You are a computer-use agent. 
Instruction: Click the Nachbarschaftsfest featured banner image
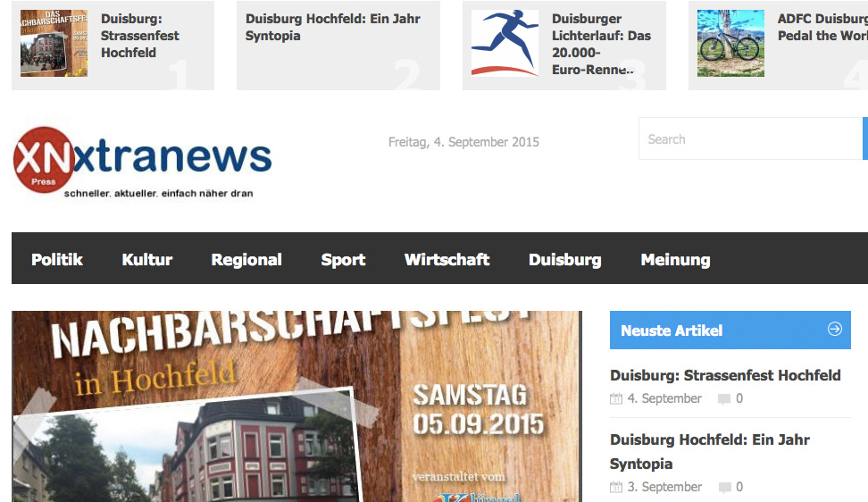pyautogui.click(x=296, y=406)
